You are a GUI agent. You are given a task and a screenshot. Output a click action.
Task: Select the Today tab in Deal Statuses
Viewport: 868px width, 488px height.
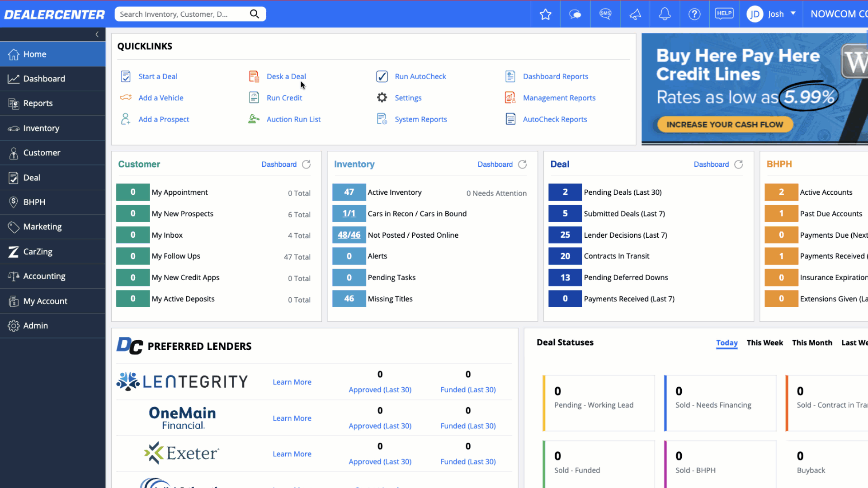(727, 343)
